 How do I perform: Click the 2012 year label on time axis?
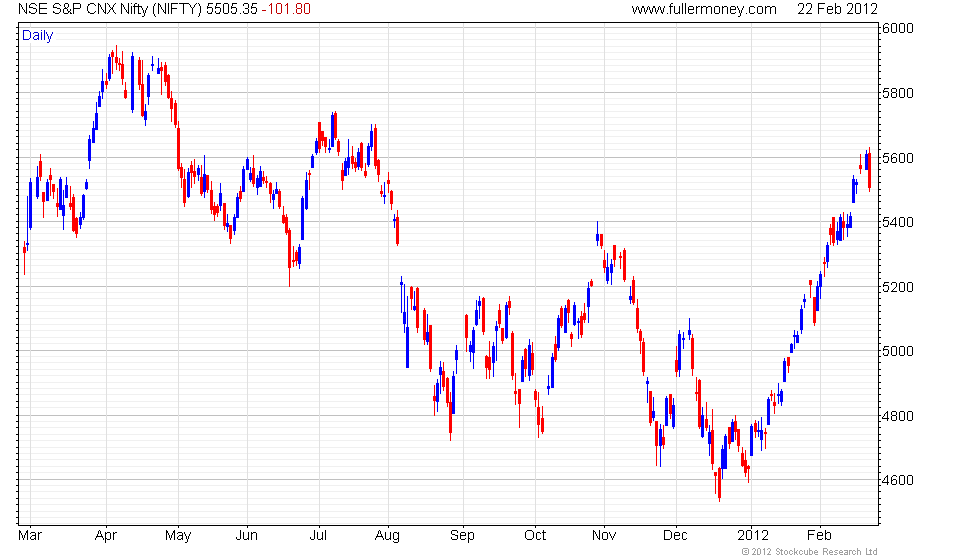tap(752, 536)
